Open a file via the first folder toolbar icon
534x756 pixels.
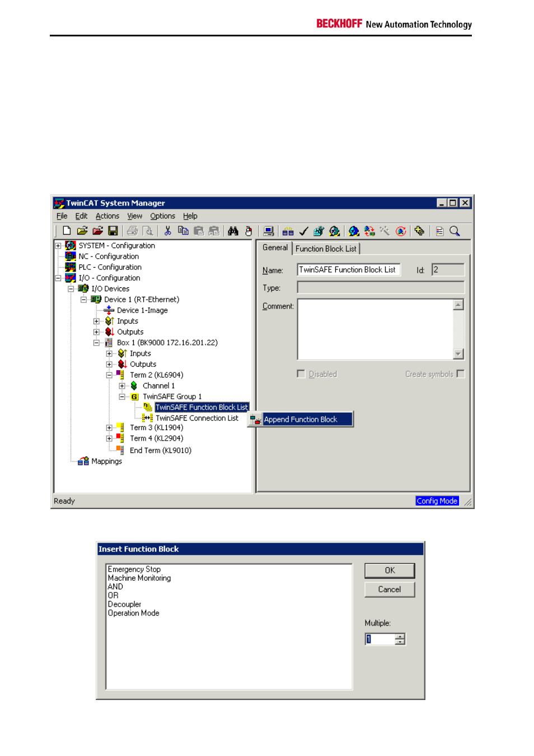(82, 231)
